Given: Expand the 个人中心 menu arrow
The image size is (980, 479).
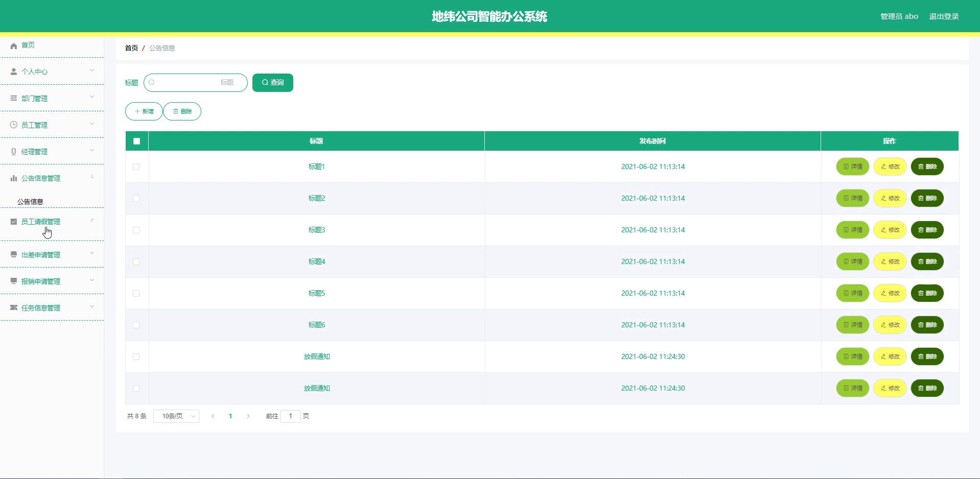Looking at the screenshot, I should [92, 70].
